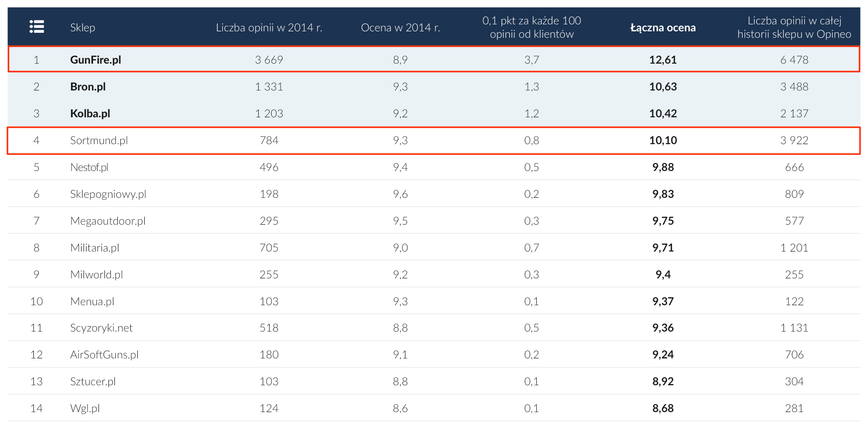Click the Sztucer.pl shop name
The width and height of the screenshot is (868, 429).
93,381
